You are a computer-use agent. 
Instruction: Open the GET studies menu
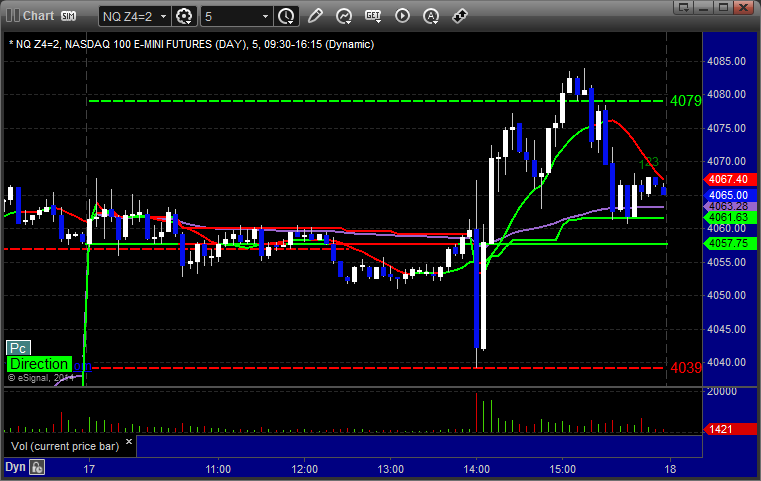(x=373, y=17)
